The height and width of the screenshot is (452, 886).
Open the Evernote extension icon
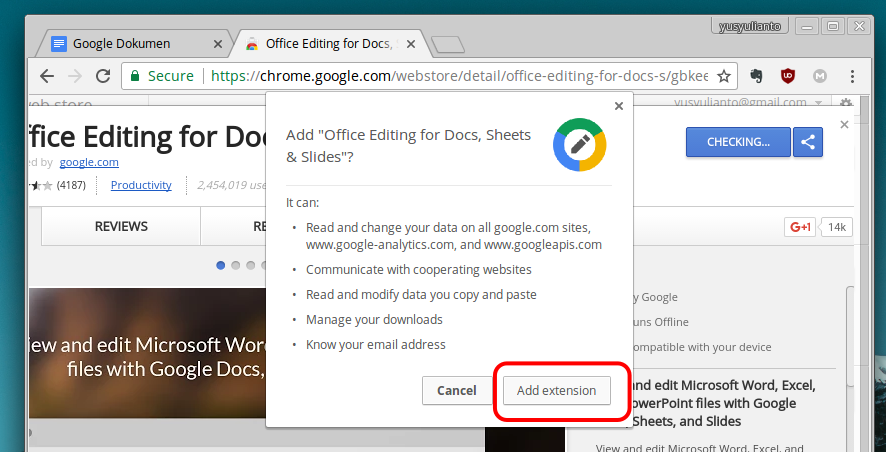(x=757, y=76)
